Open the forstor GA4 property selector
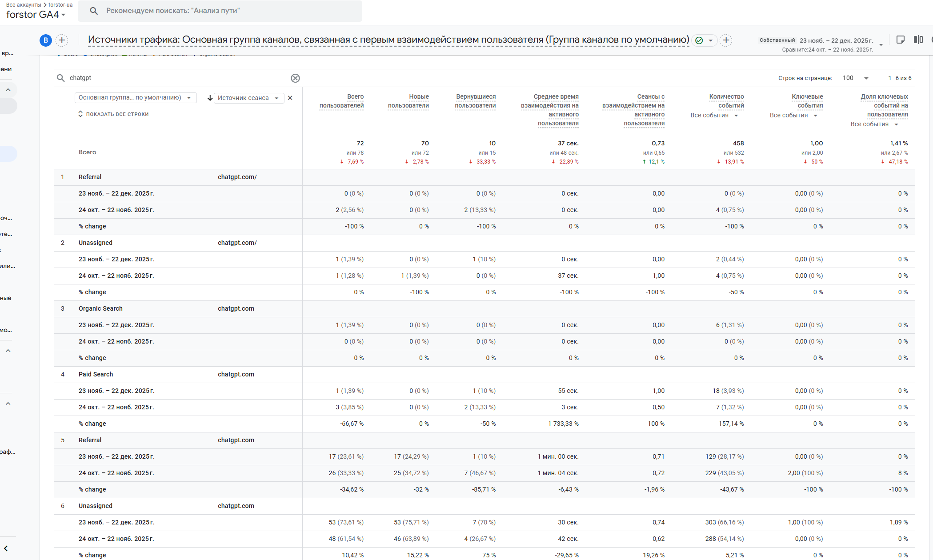The image size is (933, 560). (x=36, y=15)
